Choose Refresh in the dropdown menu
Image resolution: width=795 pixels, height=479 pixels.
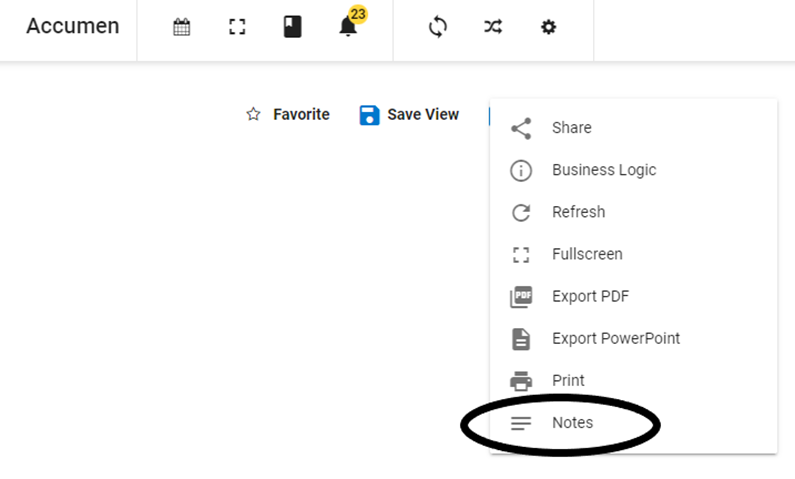(x=578, y=212)
